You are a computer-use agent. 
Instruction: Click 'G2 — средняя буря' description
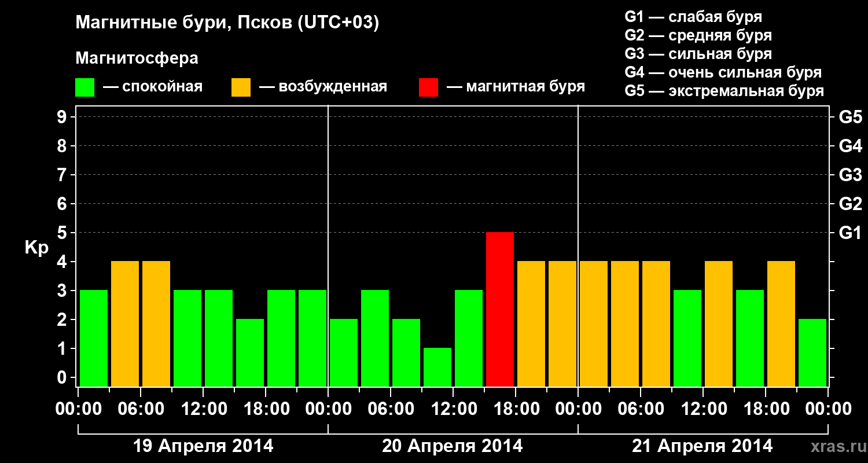698,35
